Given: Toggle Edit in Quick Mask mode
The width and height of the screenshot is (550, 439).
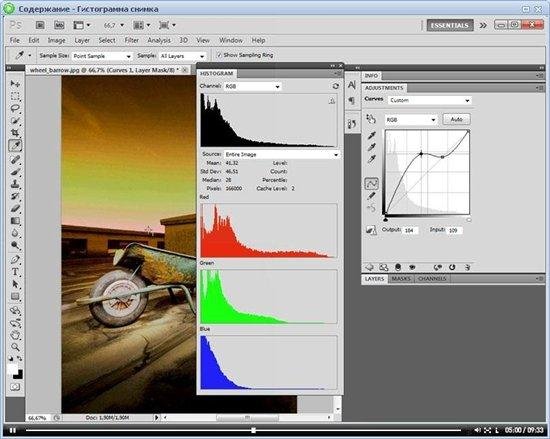Looking at the screenshot, I should pyautogui.click(x=15, y=387).
